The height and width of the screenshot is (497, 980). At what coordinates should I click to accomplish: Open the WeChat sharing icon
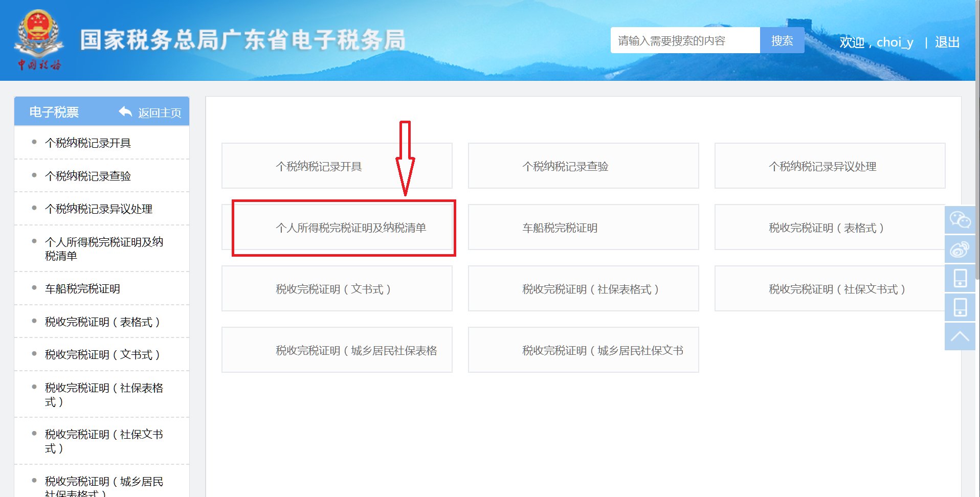(961, 221)
